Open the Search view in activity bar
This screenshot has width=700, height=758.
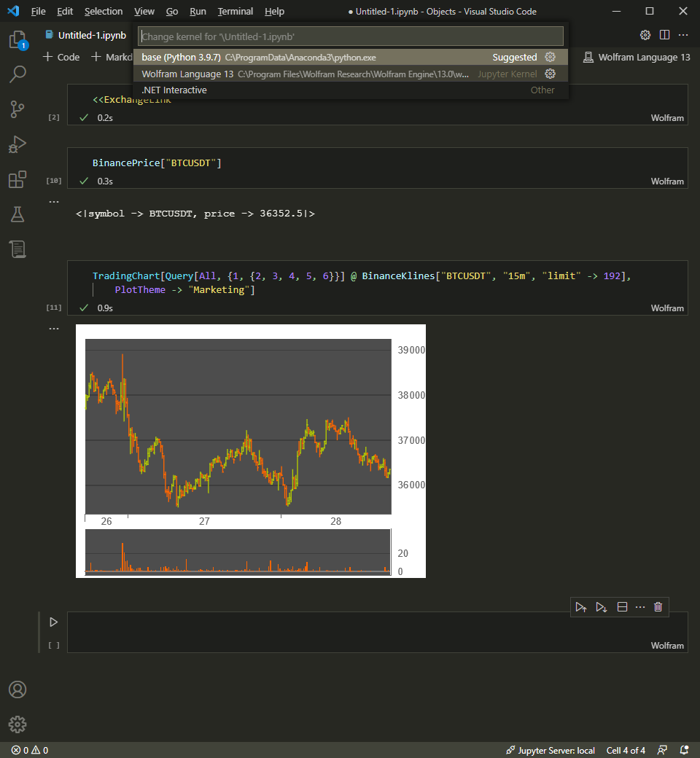pos(18,74)
